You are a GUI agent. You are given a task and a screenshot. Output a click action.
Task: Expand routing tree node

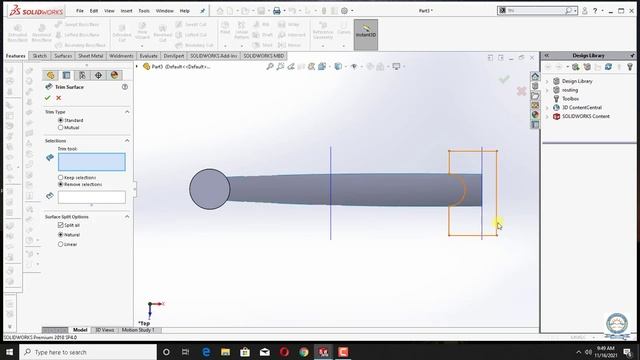coord(547,90)
